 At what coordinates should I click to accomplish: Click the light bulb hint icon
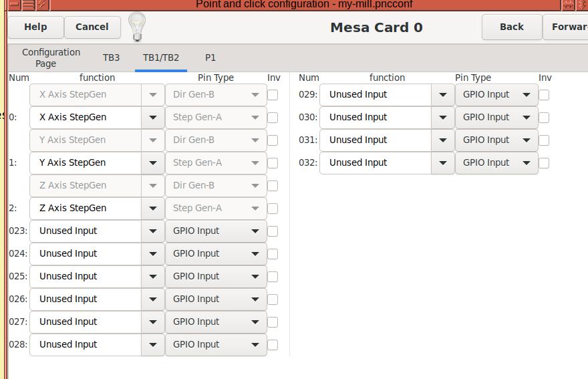tap(137, 27)
